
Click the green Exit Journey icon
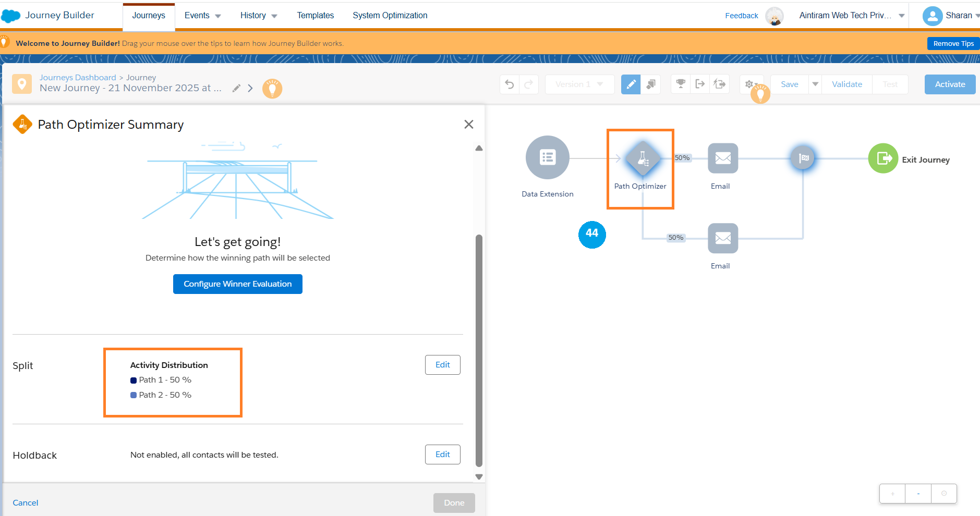(883, 158)
